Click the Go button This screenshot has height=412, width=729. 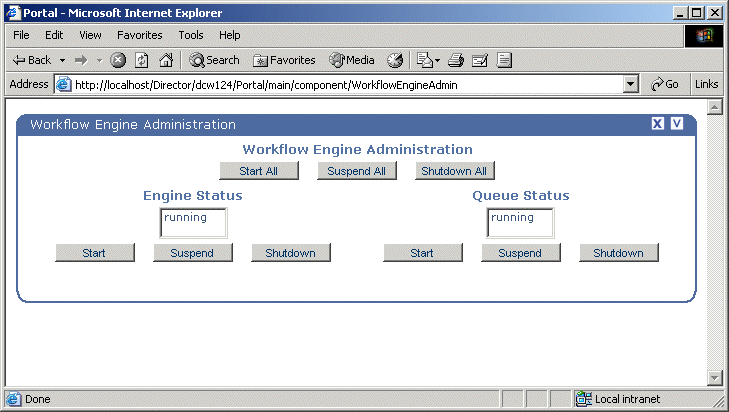click(665, 84)
